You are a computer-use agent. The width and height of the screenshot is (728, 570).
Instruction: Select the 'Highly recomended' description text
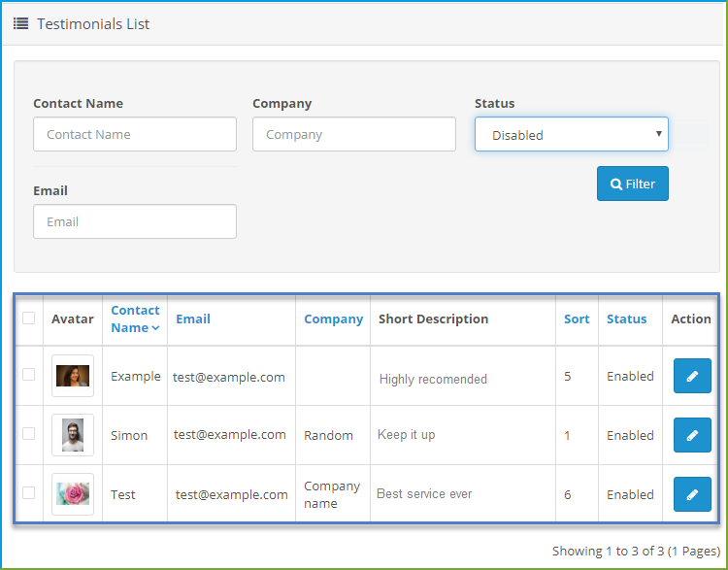[x=433, y=379]
